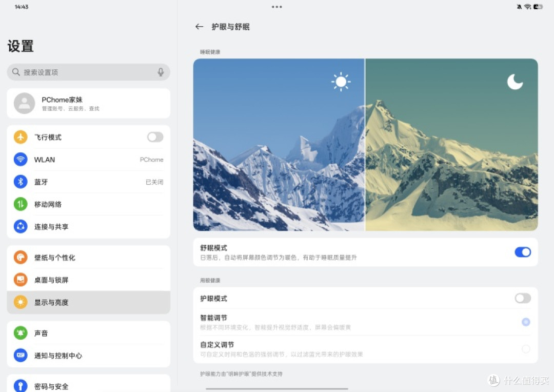Click the 壁纸与个性化 palette icon
554x392 pixels.
click(21, 258)
